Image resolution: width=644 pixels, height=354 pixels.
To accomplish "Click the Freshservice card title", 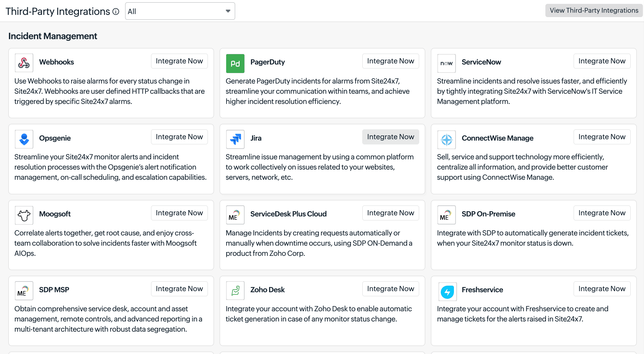I will click(482, 290).
